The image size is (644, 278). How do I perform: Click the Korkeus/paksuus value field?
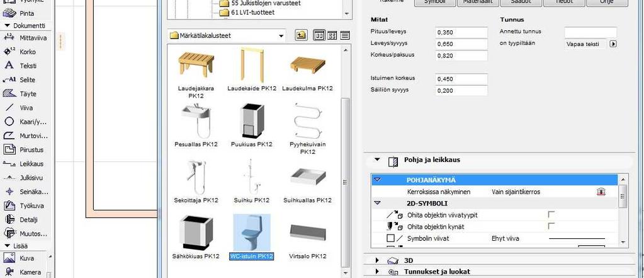pos(461,55)
